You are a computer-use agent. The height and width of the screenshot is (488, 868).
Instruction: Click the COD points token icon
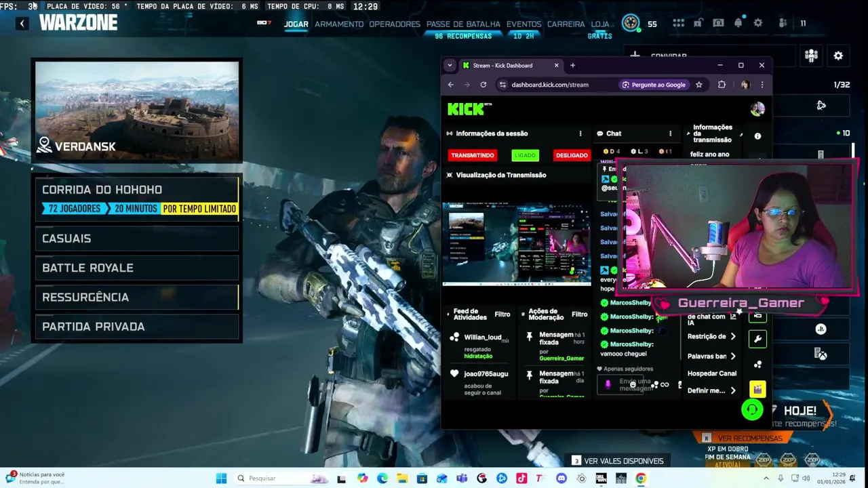(631, 23)
